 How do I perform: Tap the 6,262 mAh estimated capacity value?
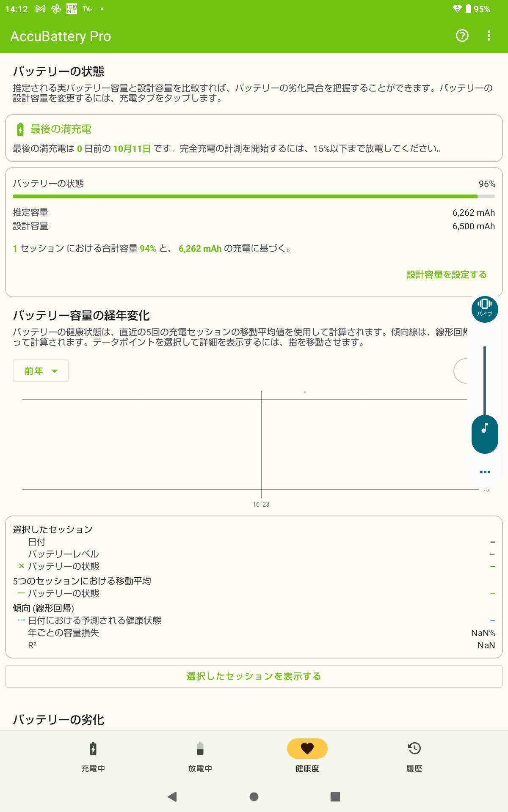pos(474,213)
